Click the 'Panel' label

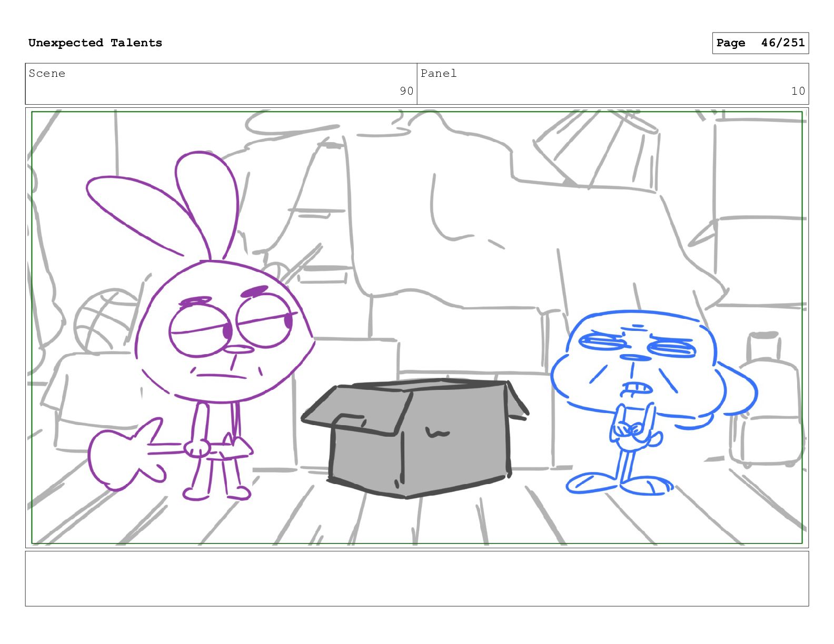tap(439, 74)
